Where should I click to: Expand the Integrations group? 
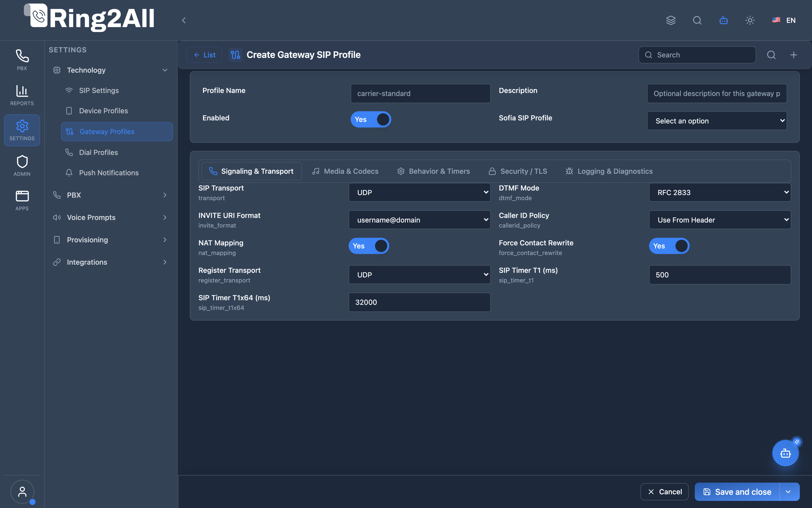(110, 262)
